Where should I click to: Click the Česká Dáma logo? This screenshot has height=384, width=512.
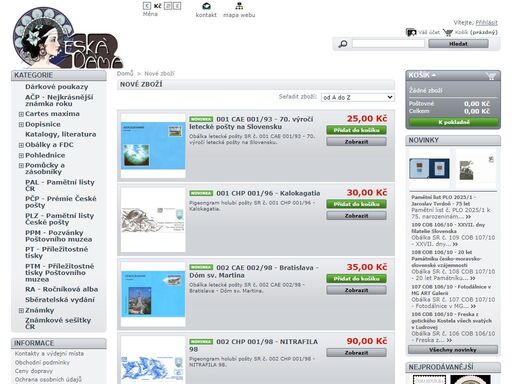tap(68, 38)
